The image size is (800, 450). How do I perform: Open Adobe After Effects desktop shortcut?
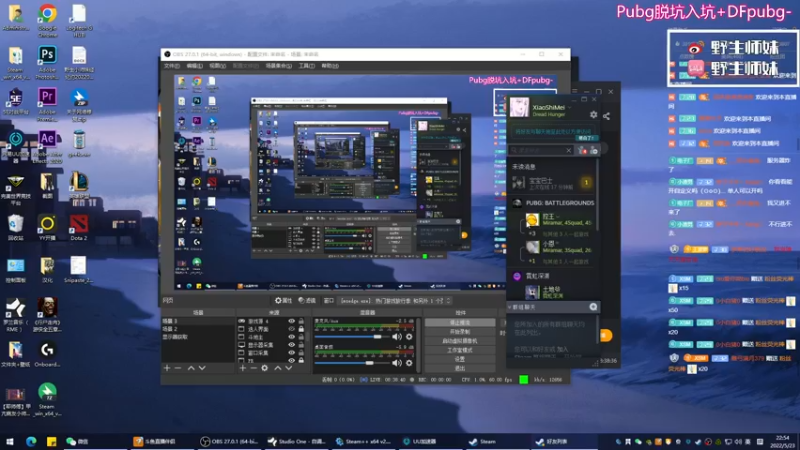coord(47,146)
